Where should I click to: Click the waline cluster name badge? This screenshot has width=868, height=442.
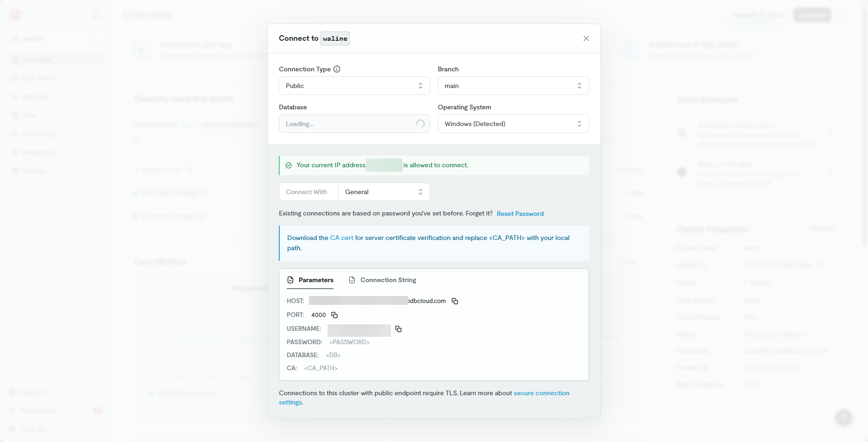pos(335,38)
